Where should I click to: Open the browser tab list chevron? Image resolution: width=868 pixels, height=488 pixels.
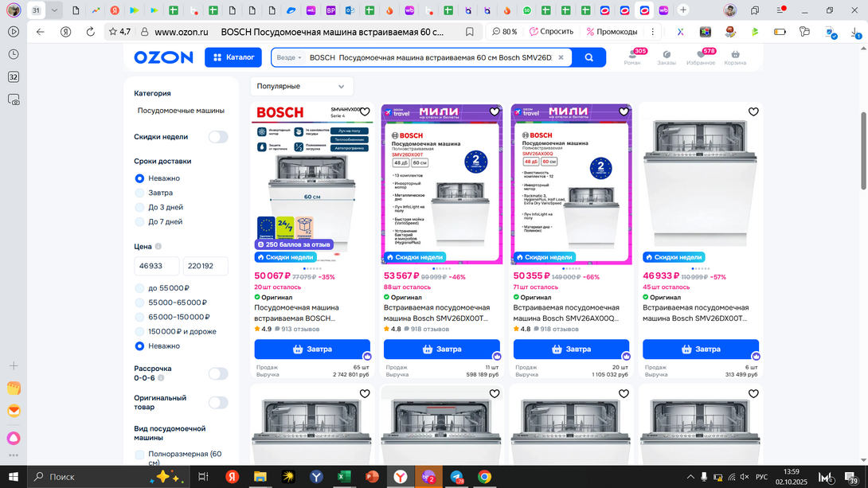(x=54, y=10)
